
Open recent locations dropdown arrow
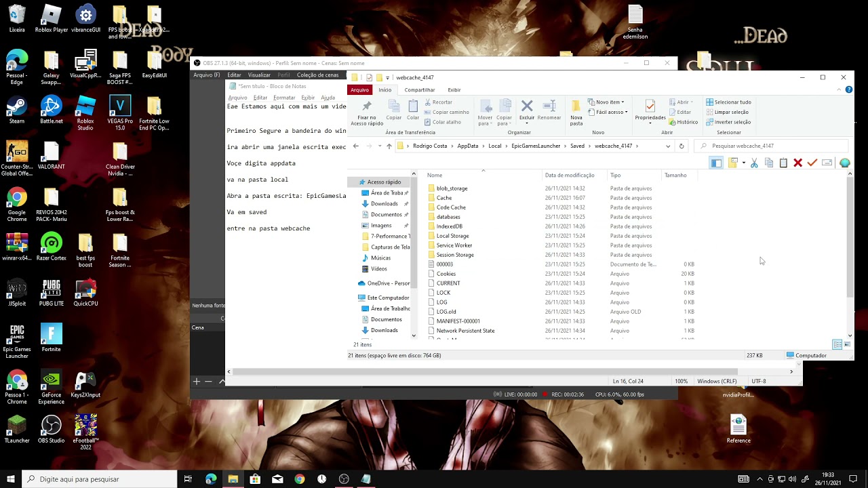[x=379, y=146]
